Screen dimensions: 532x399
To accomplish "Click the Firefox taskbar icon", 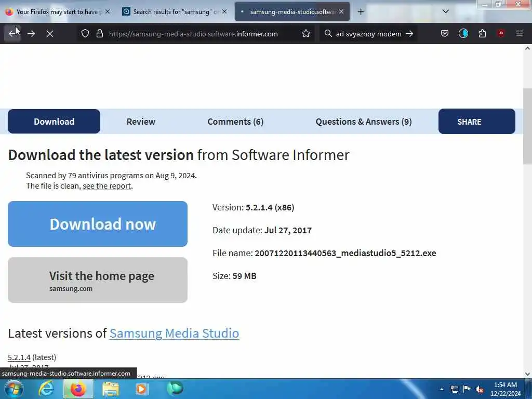I will [78, 389].
